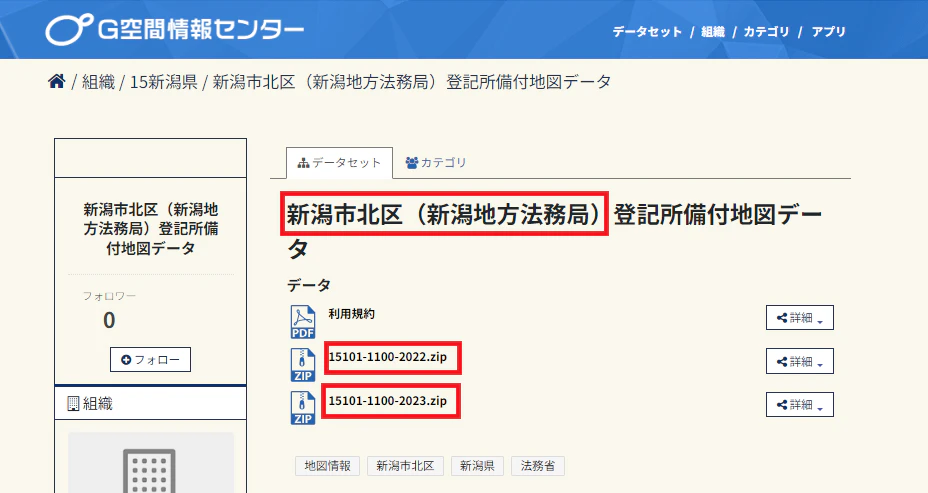Open the 15101-1100-2023.zip link
Image resolution: width=928 pixels, height=493 pixels.
[388, 401]
